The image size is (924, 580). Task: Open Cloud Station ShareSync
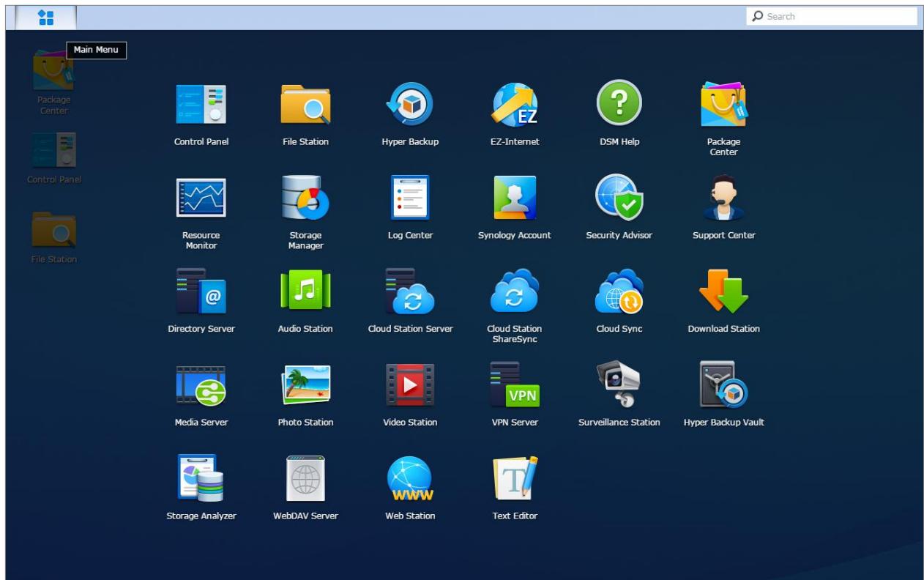[515, 296]
